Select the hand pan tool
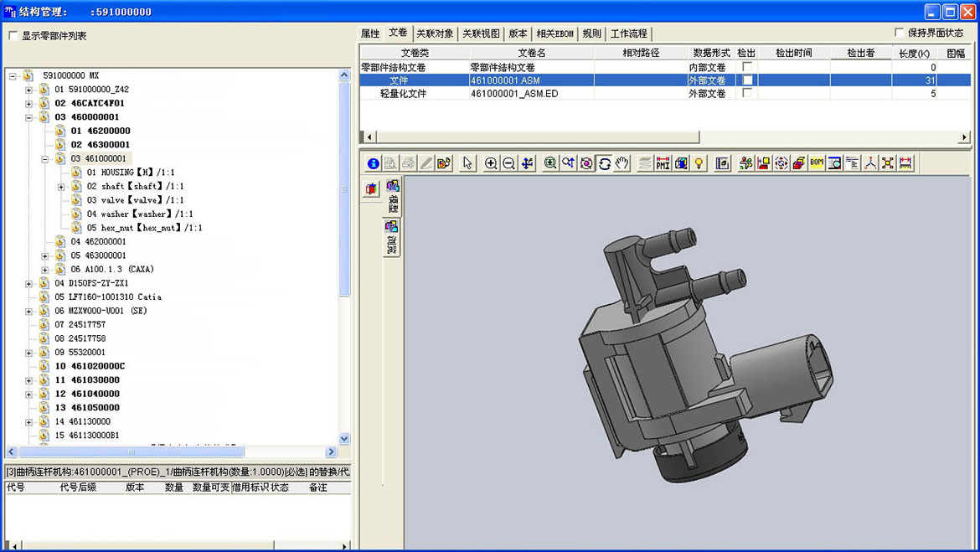Screen dimensions: 980x552 [x=622, y=163]
